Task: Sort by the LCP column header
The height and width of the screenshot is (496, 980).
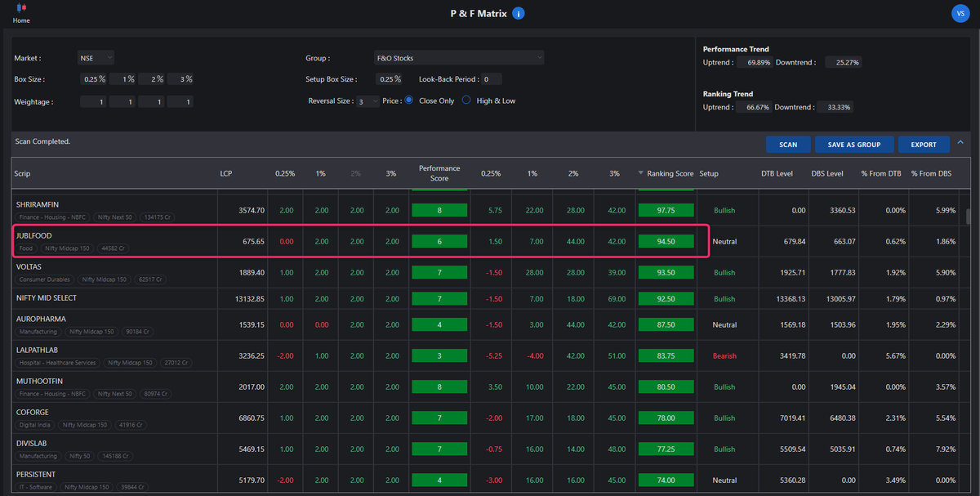Action: 225,174
